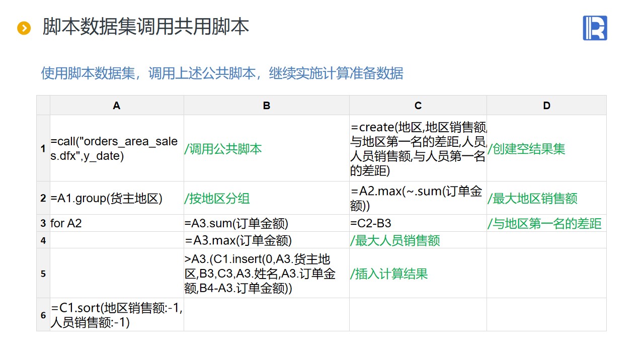Viewport: 644px width, 362px height.
Task: Click the blue subtitle about 使用脚本数据集
Action: click(x=222, y=73)
